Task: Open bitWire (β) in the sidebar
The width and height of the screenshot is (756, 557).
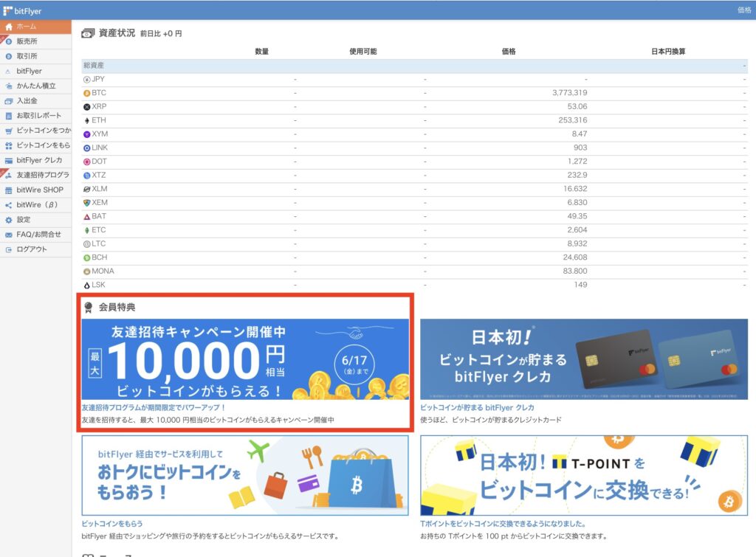Action: [x=35, y=205]
